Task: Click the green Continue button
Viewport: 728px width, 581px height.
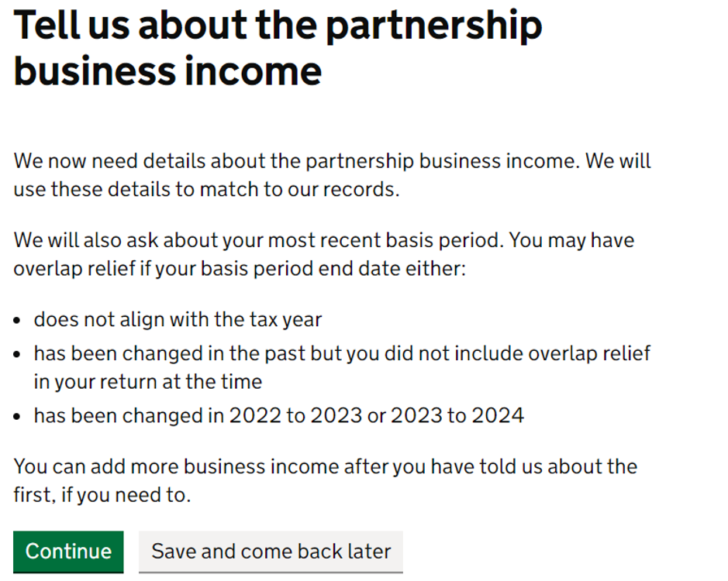Action: (x=68, y=552)
